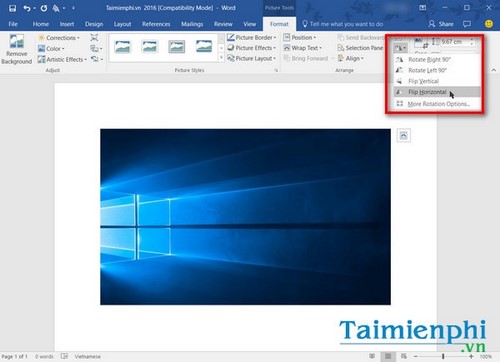Open the Align dropdown
Image resolution: width=500 pixels, height=362 pixels.
350,58
